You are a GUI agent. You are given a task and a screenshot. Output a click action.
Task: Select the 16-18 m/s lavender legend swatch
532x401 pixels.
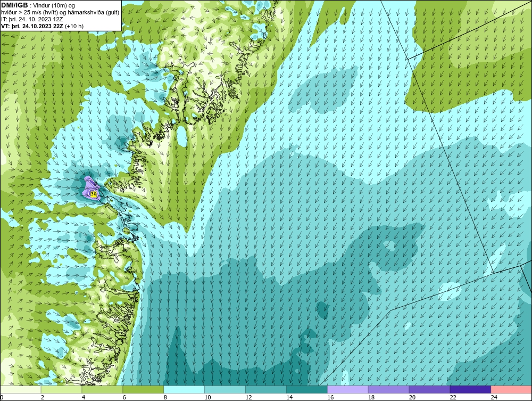(x=348, y=389)
